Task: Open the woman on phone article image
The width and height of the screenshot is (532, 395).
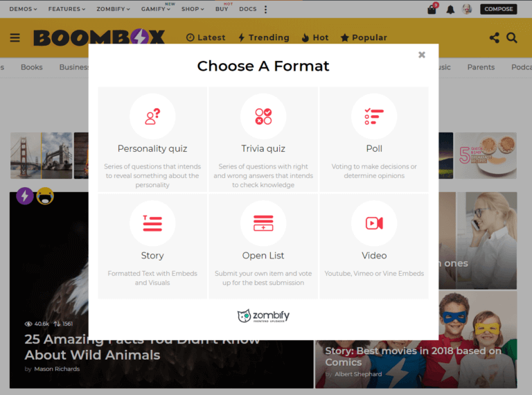Action: pyautogui.click(x=486, y=240)
